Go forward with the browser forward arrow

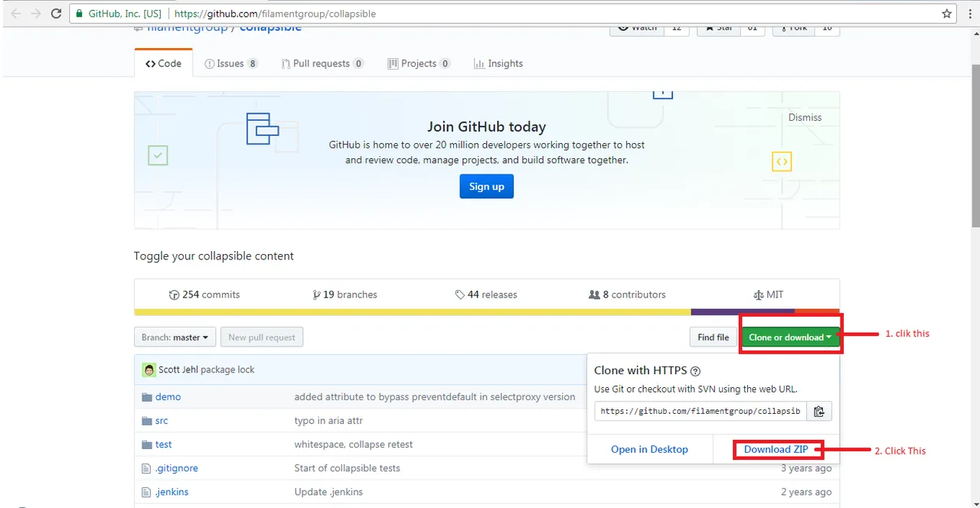[x=36, y=14]
